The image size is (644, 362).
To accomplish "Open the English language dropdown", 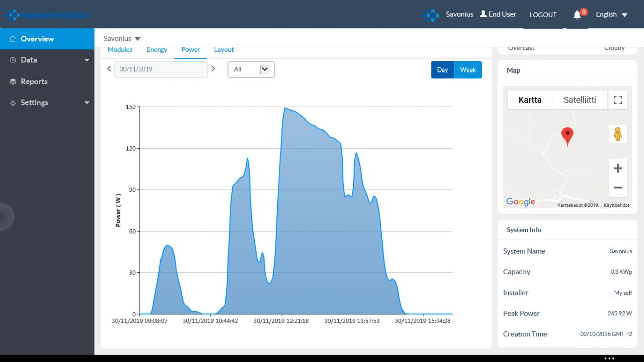I will coord(611,15).
